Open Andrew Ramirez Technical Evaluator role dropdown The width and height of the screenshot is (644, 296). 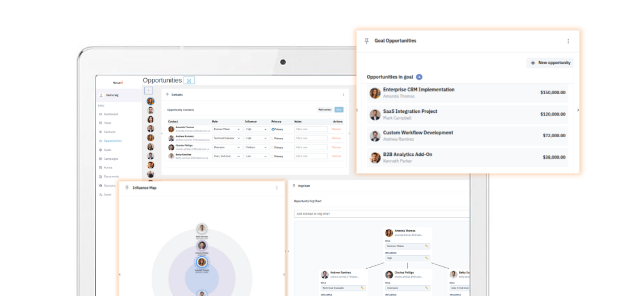(227, 138)
